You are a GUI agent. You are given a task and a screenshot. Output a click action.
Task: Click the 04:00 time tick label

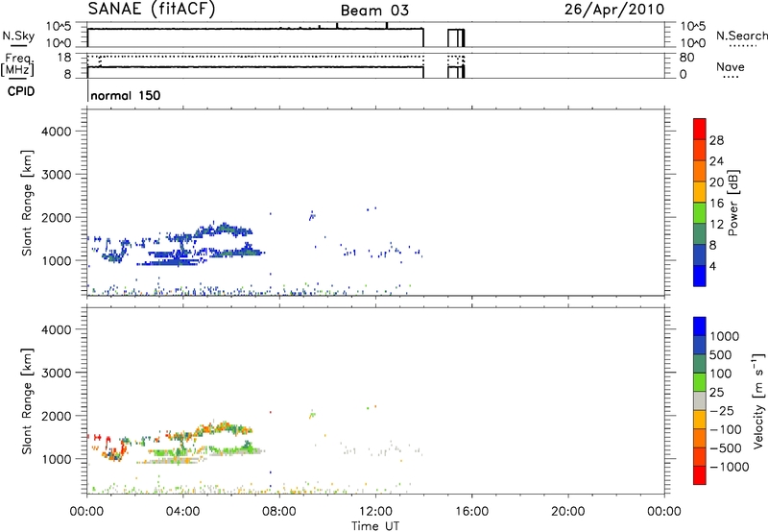183,512
